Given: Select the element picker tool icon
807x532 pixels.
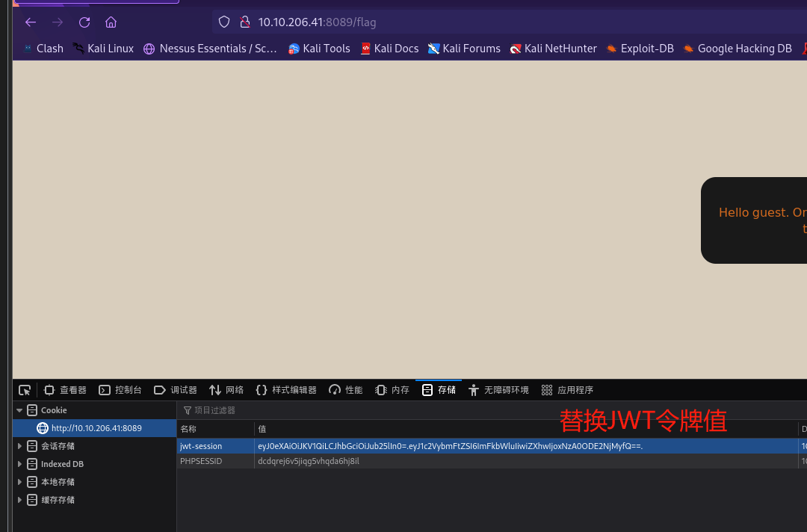Looking at the screenshot, I should 25,390.
